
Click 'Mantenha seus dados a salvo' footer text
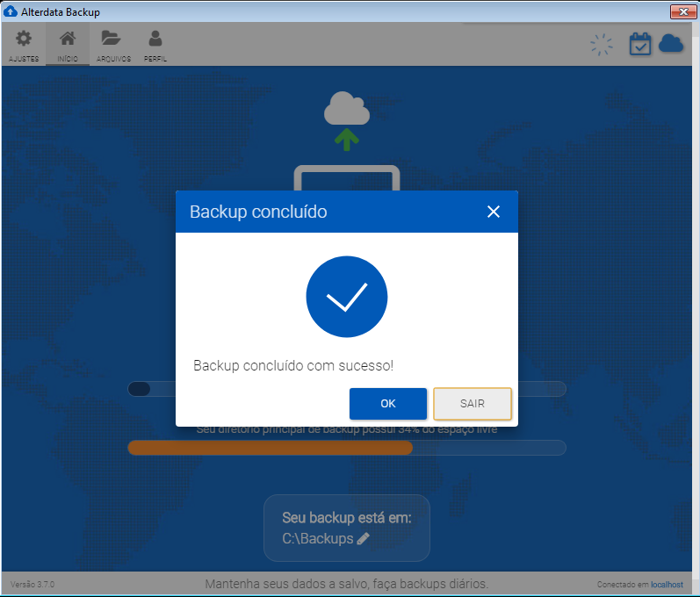(x=346, y=584)
